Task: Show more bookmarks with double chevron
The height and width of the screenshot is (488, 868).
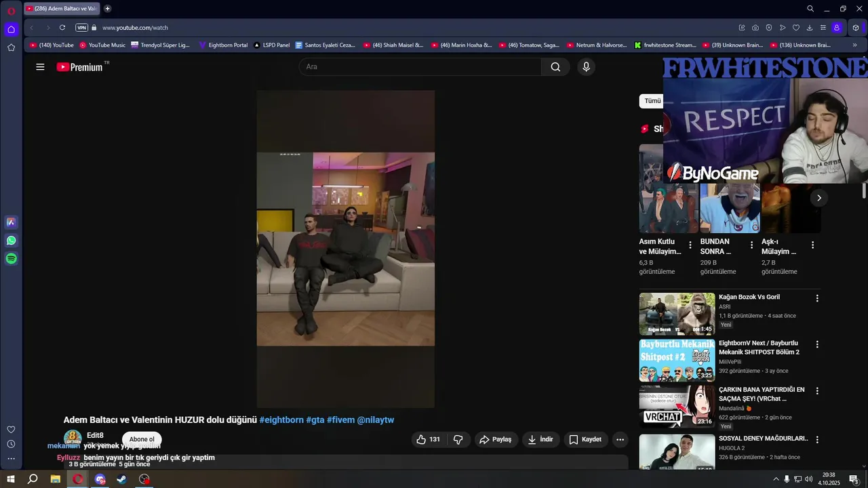Action: tap(854, 45)
